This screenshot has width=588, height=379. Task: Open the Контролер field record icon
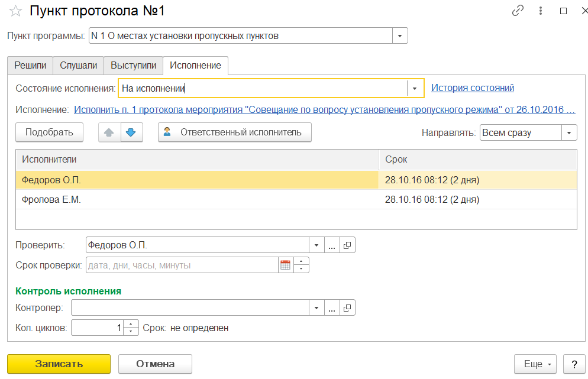coord(347,308)
